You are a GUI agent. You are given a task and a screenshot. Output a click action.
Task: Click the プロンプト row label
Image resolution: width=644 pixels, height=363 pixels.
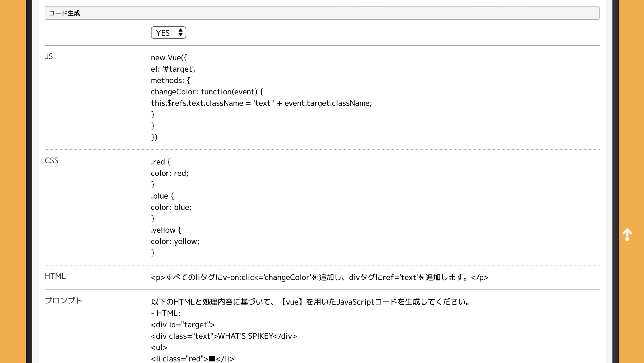(x=63, y=301)
